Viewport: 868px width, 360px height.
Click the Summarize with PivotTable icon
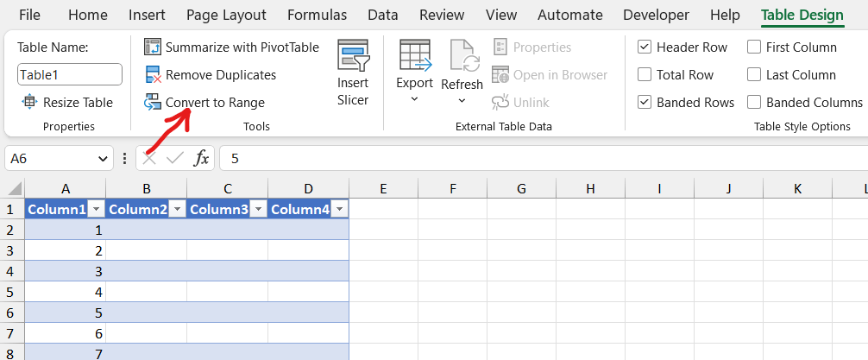(x=153, y=47)
